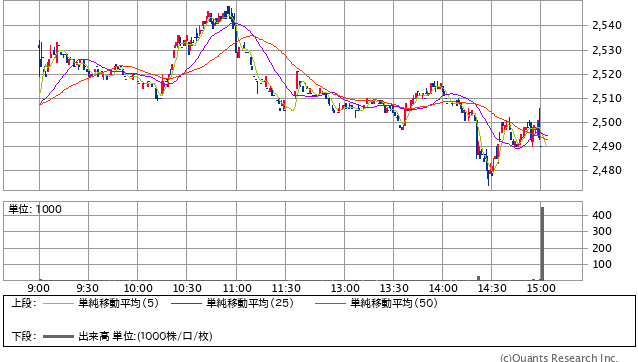Click the 単純移動平均(50) legend label
The image size is (638, 362).
394,303
